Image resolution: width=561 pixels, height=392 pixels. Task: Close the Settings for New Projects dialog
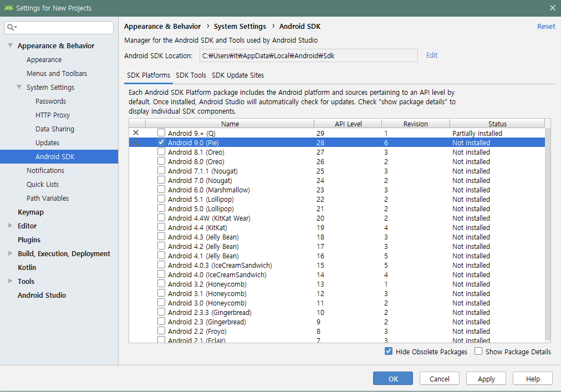553,8
